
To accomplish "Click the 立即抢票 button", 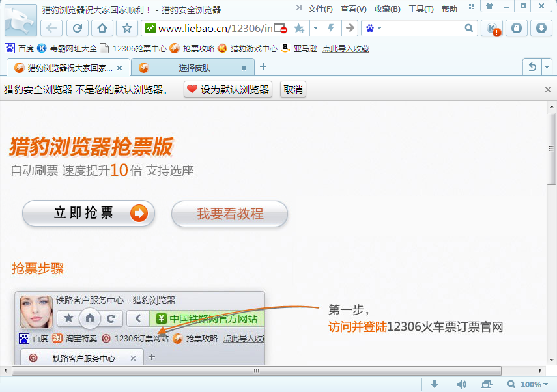I will pyautogui.click(x=89, y=214).
